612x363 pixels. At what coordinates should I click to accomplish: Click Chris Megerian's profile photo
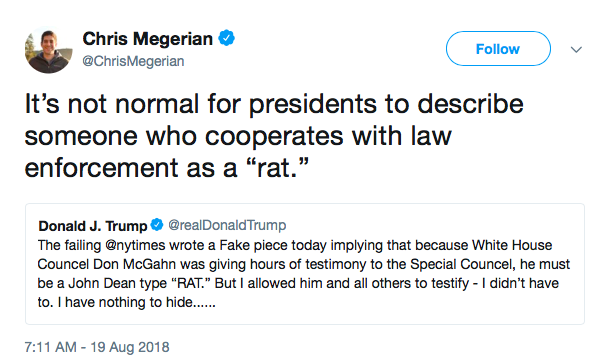49,50
